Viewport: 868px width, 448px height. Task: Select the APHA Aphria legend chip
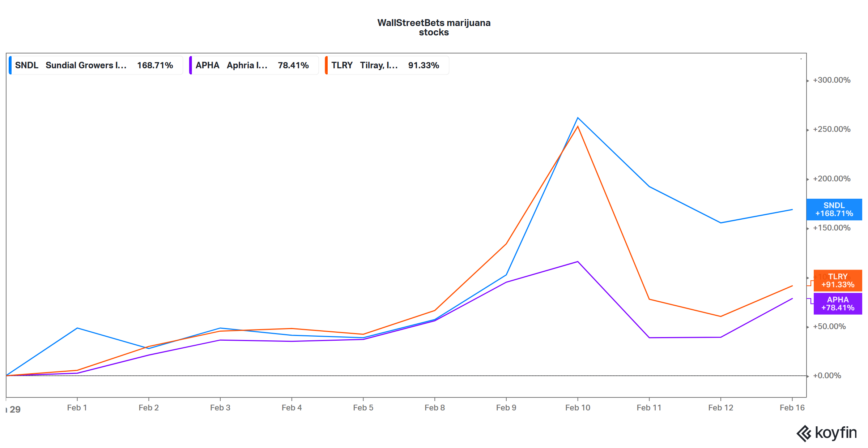pyautogui.click(x=254, y=65)
